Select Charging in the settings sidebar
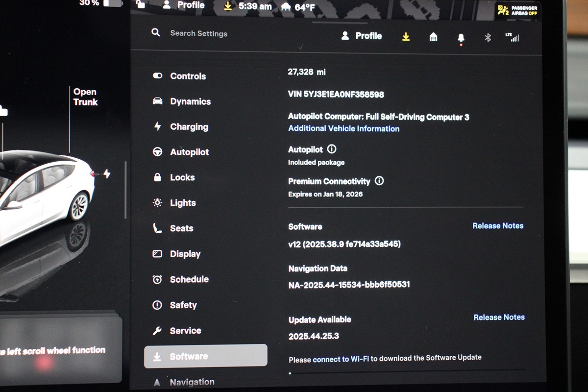Image resolution: width=588 pixels, height=392 pixels. pos(189,127)
